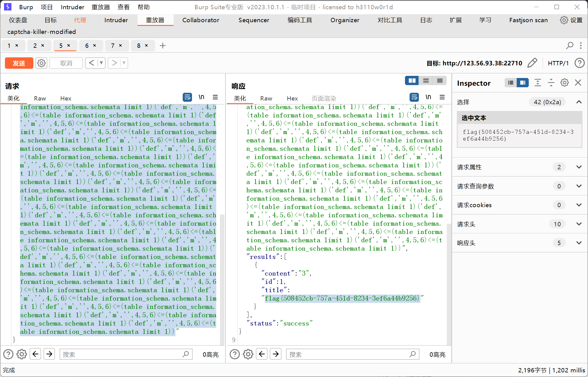Expand the 请求头 section
This screenshot has height=377, width=588.
579,224
